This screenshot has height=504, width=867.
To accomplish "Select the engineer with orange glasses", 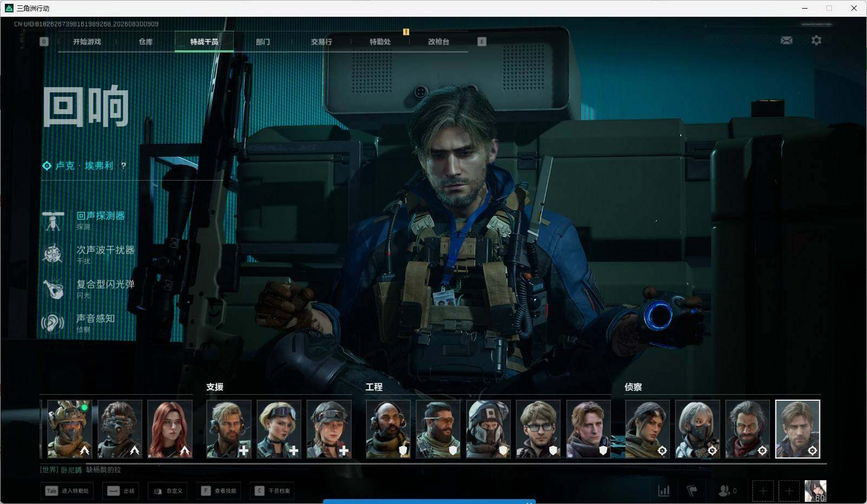I will (x=438, y=429).
